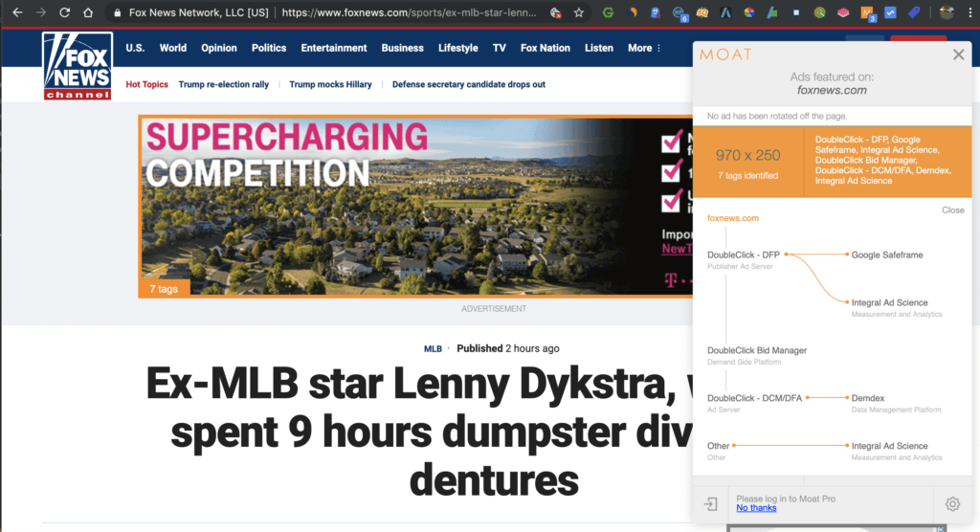Go to Business news
The image size is (980, 532).
[403, 48]
